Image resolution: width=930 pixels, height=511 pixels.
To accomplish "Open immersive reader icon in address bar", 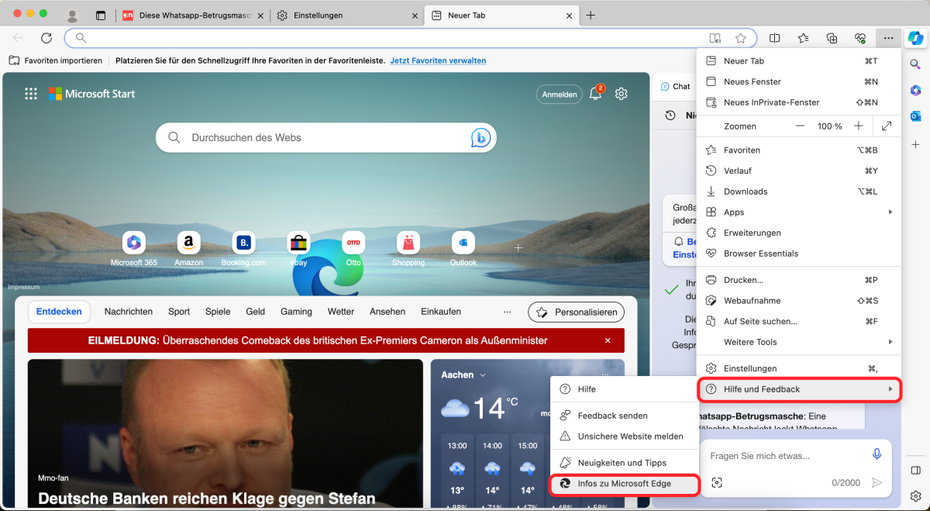I will [715, 38].
